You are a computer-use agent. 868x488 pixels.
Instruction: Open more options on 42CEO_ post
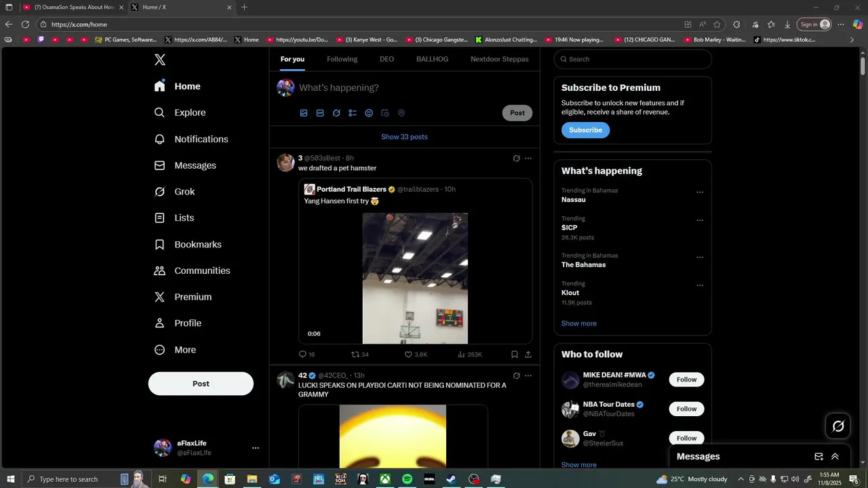(x=528, y=375)
